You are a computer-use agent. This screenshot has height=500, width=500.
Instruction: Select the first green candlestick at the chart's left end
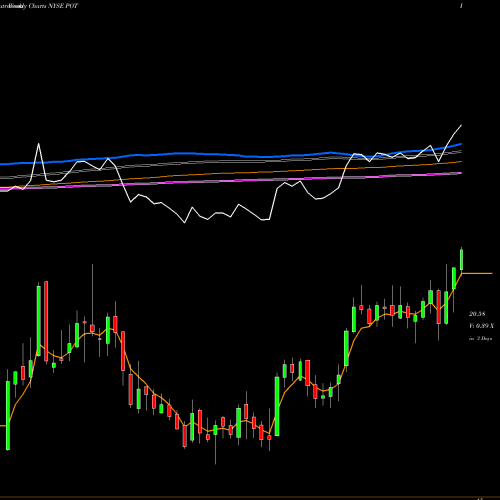8,416
